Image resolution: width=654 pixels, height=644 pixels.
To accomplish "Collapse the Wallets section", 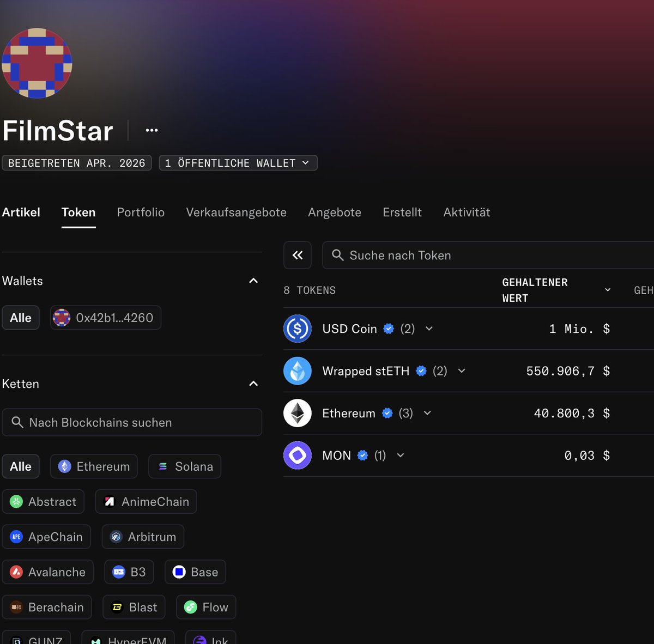I will point(253,281).
